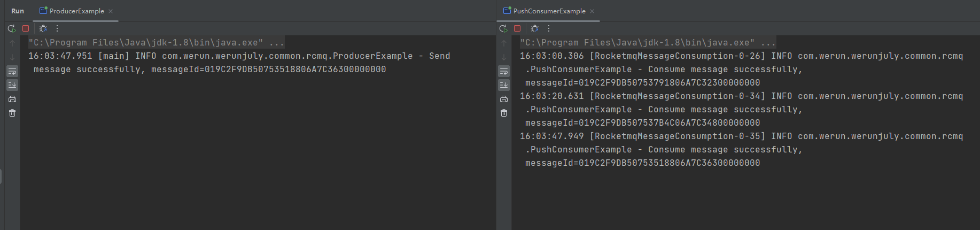Print the ProducerExample console output
The width and height of the screenshot is (980, 230).
coord(12,99)
